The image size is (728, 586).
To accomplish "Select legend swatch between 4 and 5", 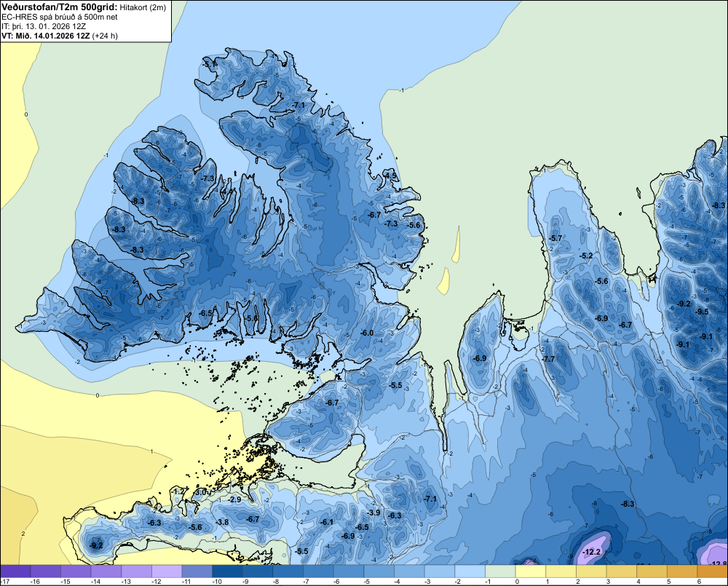I will (x=652, y=571).
